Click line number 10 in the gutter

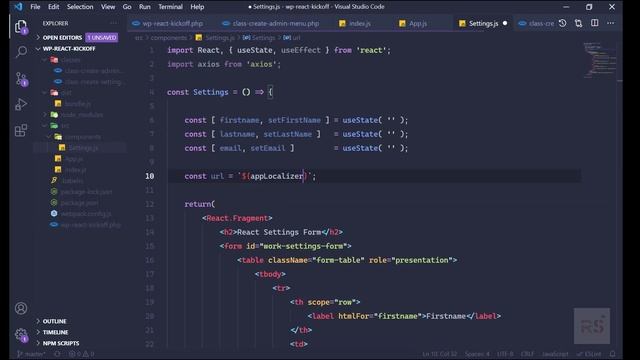149,176
